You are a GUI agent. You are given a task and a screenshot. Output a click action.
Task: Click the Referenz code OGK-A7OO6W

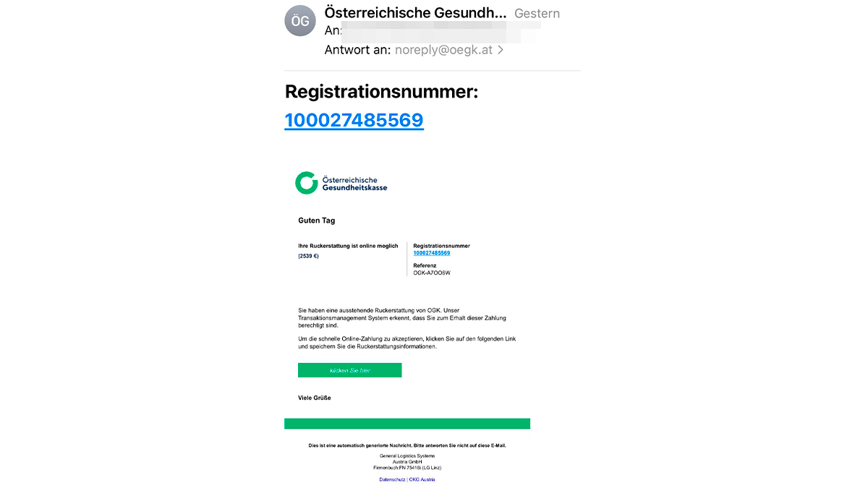pos(432,273)
